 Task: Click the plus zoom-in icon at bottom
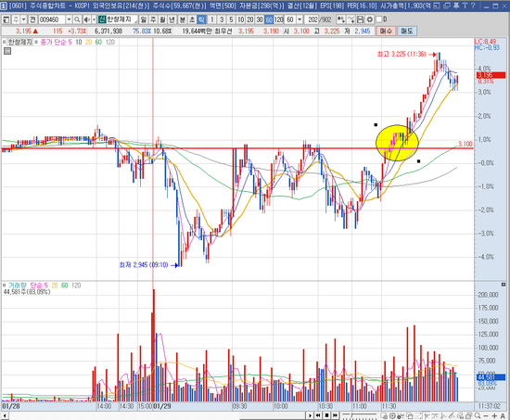tap(494, 415)
